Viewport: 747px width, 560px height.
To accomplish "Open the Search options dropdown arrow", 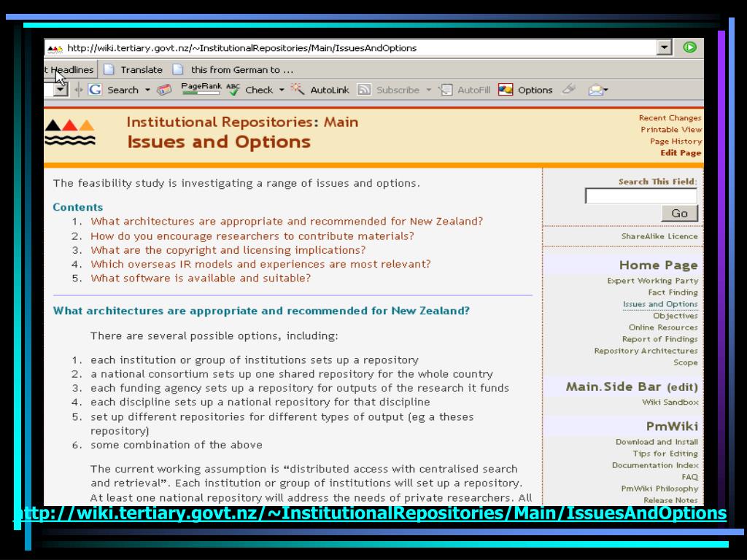I will (x=147, y=90).
